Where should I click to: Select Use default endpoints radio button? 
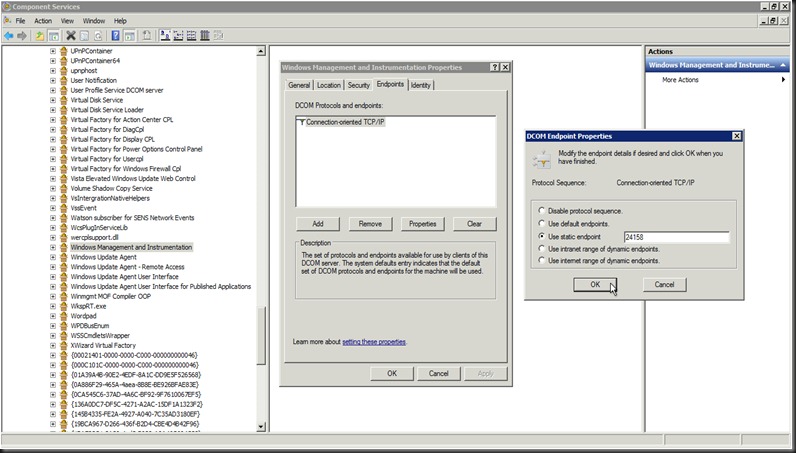tap(542, 223)
